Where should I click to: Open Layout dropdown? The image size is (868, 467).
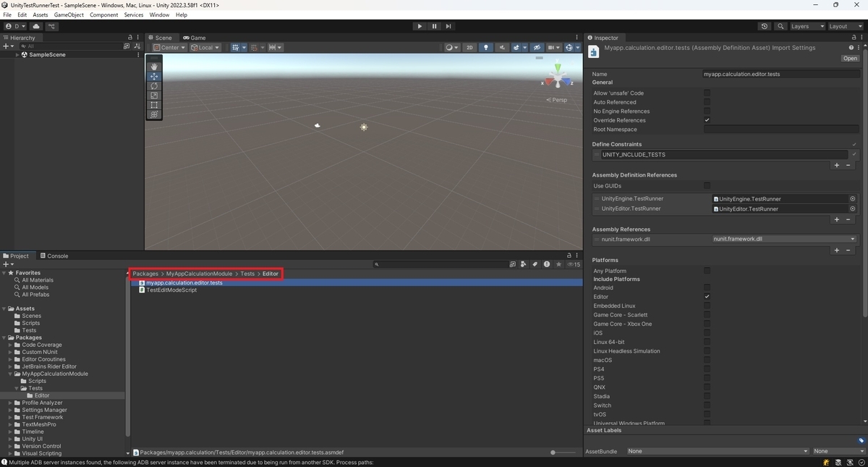pos(846,26)
